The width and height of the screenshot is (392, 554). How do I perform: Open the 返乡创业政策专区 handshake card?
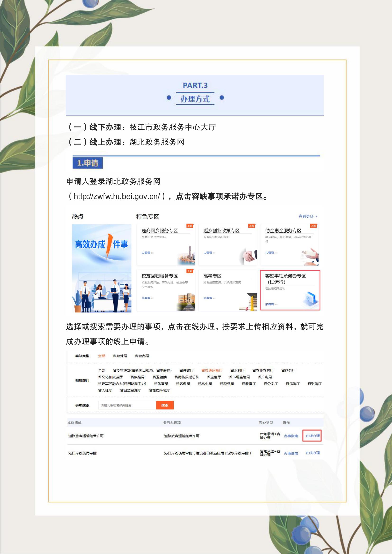coord(227,245)
